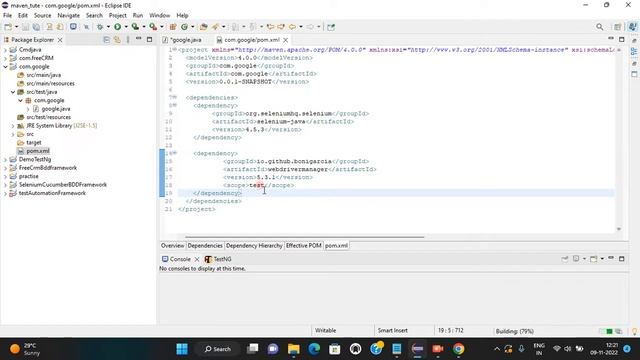This screenshot has width=640, height=360.
Task: Switch to the Overview tab of POM editor
Action: pyautogui.click(x=172, y=246)
